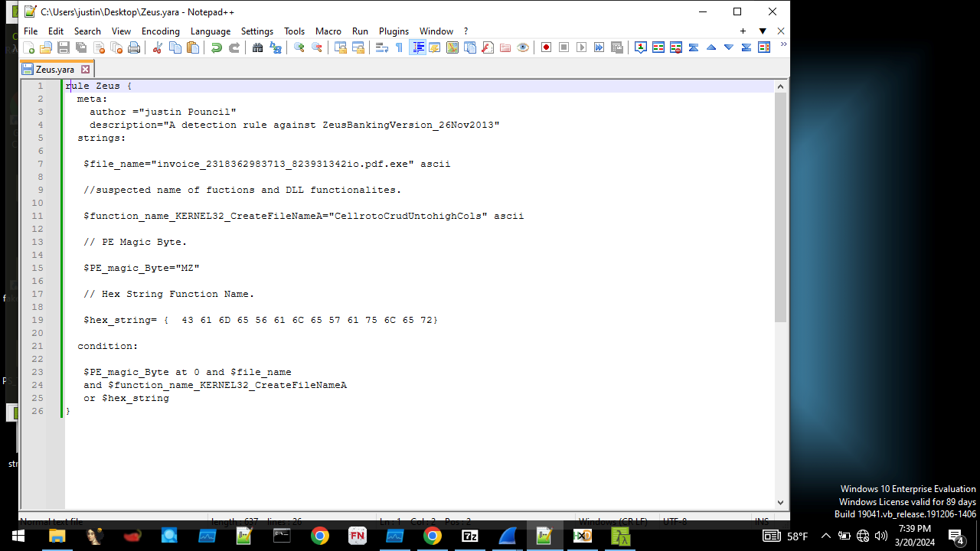Toggle the indent guide toolbar button

pyautogui.click(x=417, y=47)
